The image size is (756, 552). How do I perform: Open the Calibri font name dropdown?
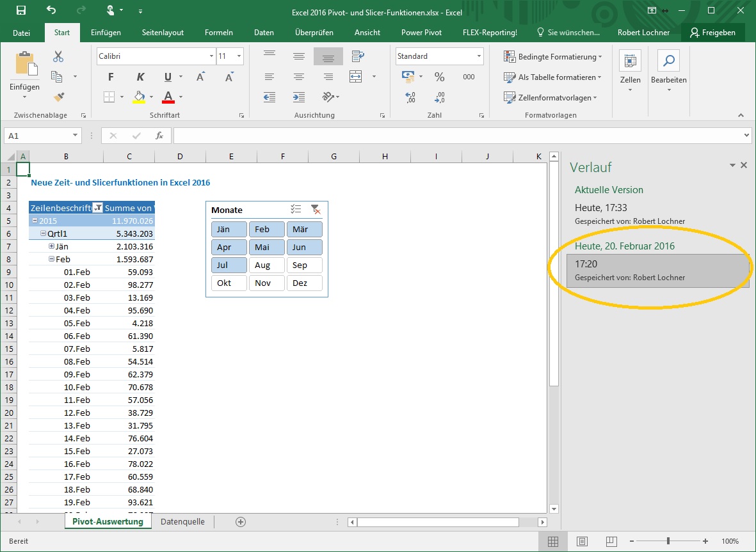click(211, 56)
